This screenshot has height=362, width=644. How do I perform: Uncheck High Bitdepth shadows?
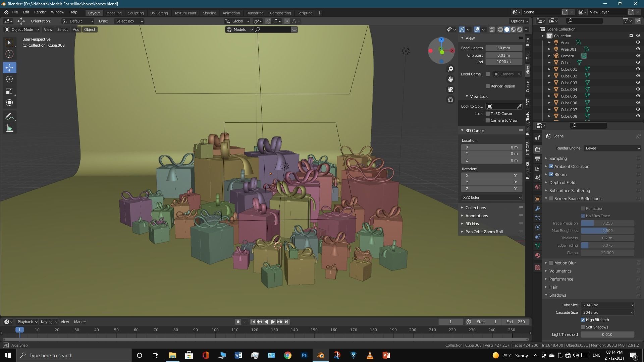(x=583, y=320)
